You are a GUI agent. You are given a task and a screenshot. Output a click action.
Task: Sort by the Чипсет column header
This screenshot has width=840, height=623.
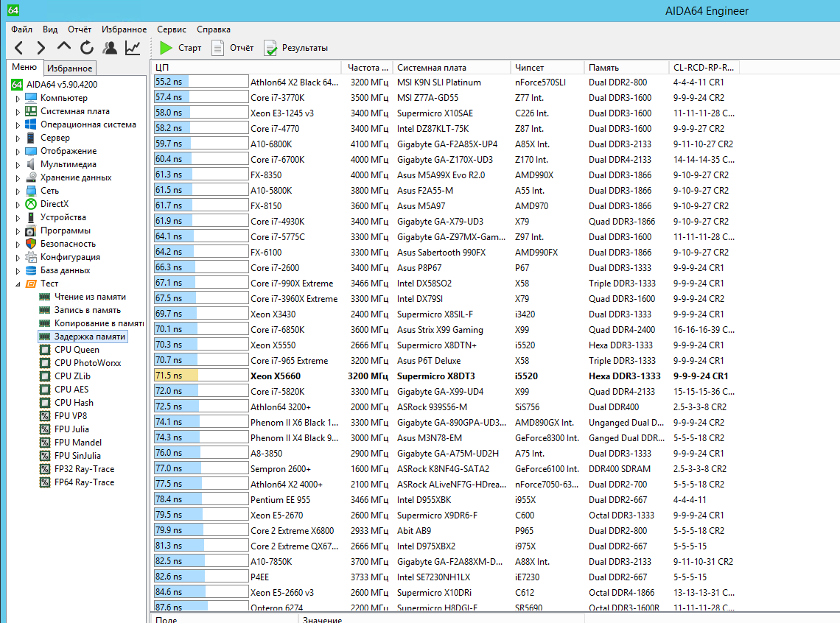[547, 68]
